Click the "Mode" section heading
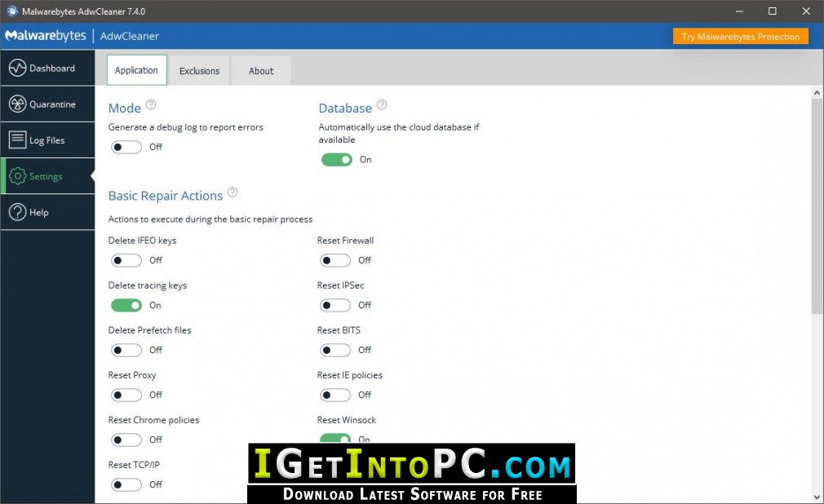Viewport: 824px width, 504px height. [125, 108]
